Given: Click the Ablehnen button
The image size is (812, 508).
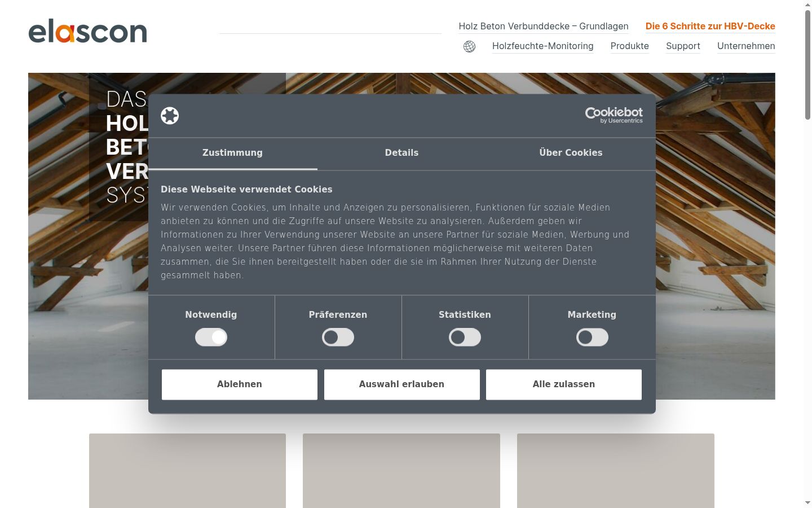Looking at the screenshot, I should click(240, 384).
